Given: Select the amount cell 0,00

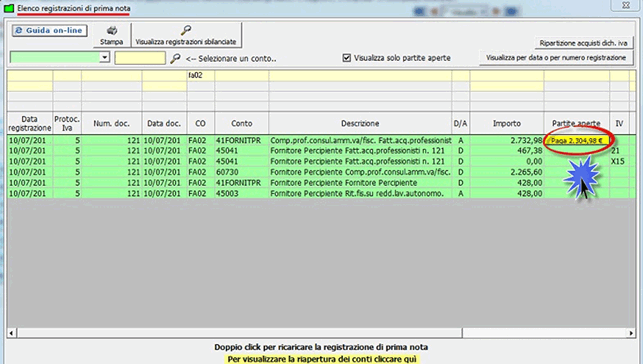Looking at the screenshot, I should point(507,162).
